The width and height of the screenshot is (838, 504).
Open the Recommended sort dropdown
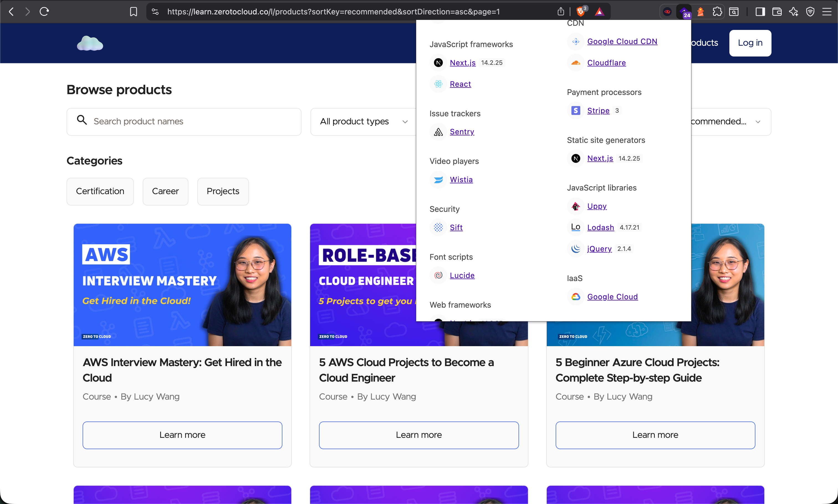pos(730,122)
